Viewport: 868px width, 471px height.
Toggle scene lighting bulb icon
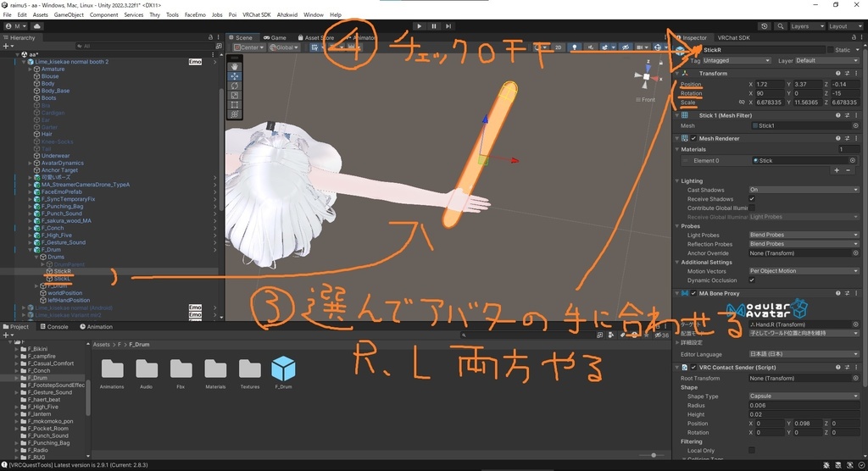[x=574, y=47]
